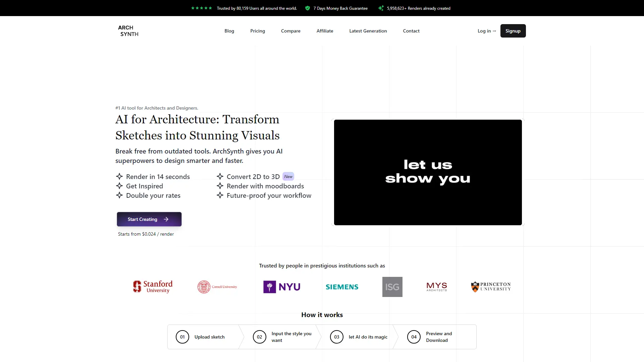Image resolution: width=644 pixels, height=362 pixels.
Task: Click the five-star rating in top bar
Action: (x=201, y=8)
